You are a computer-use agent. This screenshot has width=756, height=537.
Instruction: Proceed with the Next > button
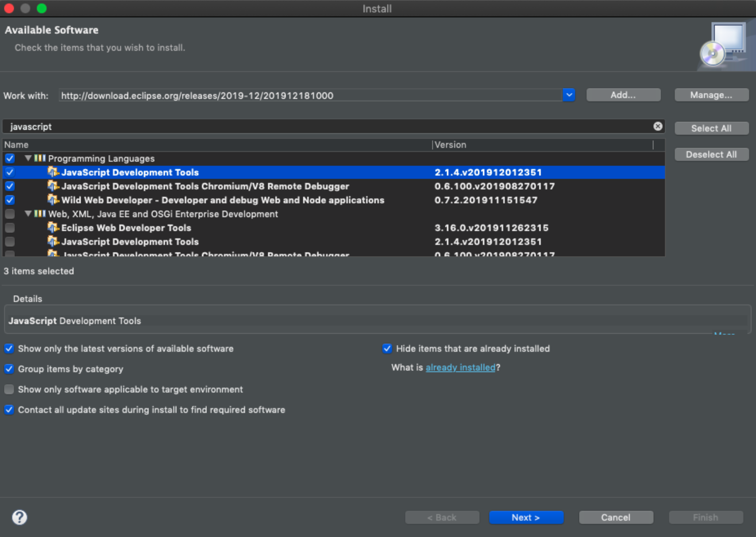(526, 517)
